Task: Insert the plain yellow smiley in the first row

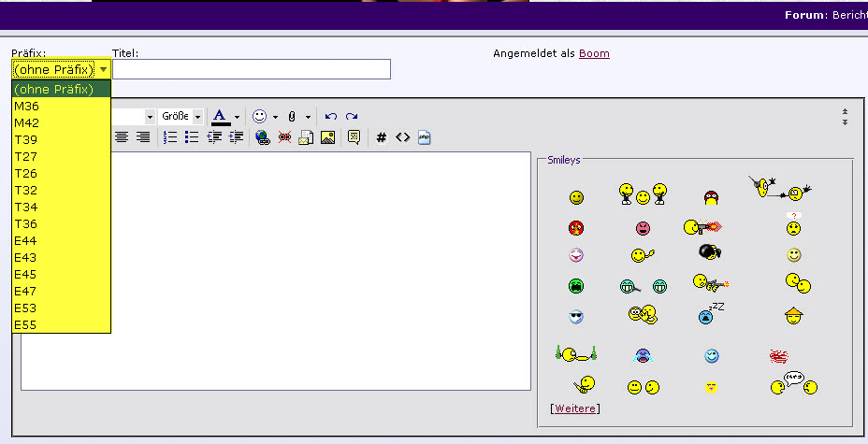Action: point(576,197)
